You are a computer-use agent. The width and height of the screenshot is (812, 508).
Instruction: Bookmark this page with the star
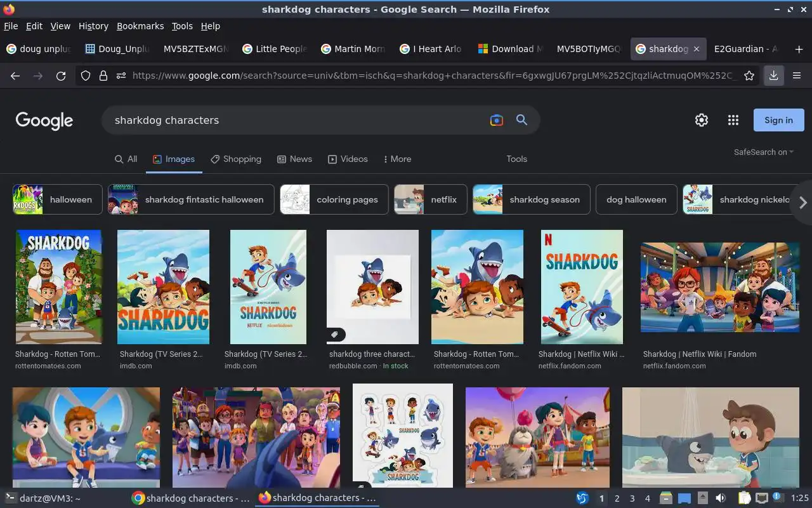pyautogui.click(x=749, y=76)
